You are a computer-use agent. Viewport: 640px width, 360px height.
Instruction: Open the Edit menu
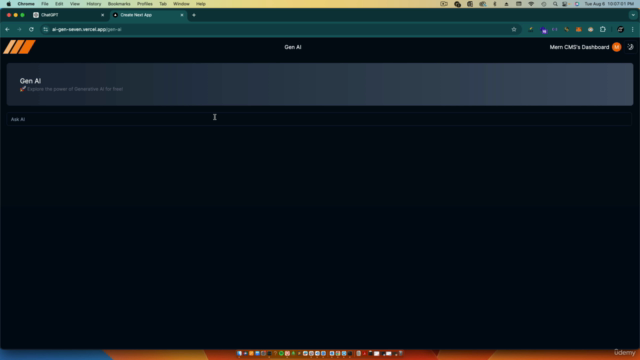pyautogui.click(x=59, y=4)
